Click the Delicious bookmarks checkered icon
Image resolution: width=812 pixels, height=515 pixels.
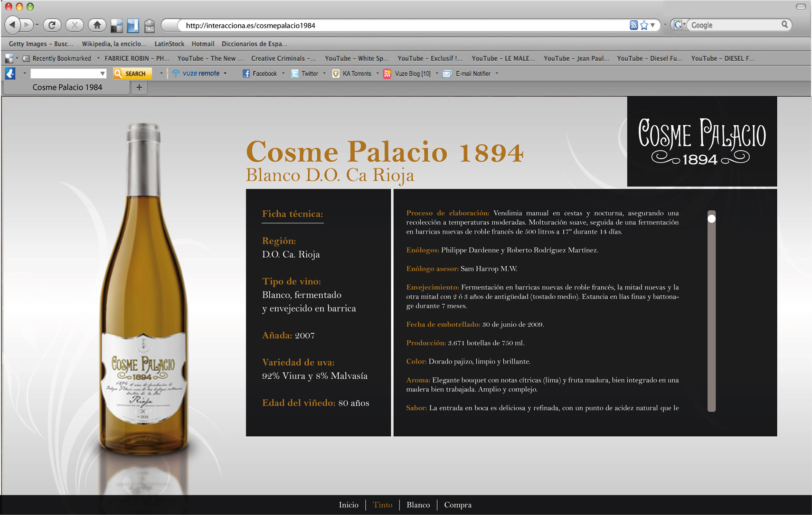coord(116,26)
